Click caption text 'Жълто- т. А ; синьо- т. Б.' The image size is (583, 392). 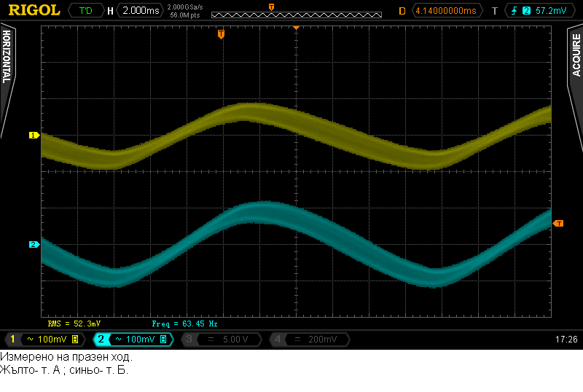point(64,370)
